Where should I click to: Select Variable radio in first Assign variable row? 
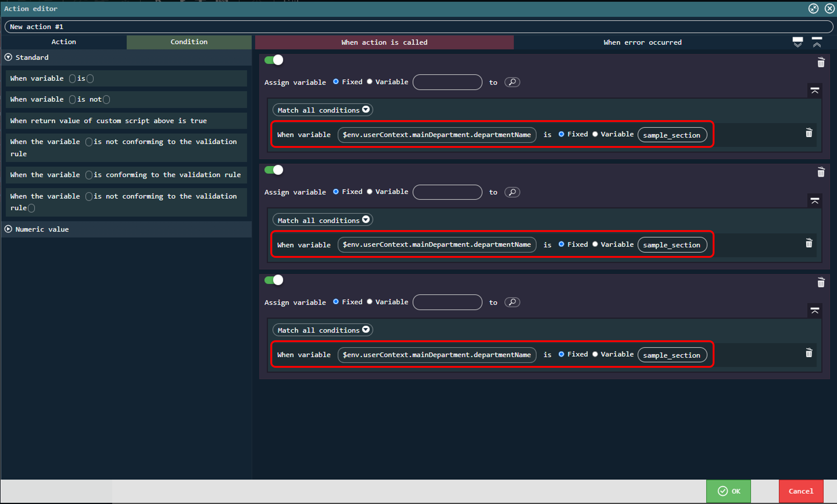[370, 81]
